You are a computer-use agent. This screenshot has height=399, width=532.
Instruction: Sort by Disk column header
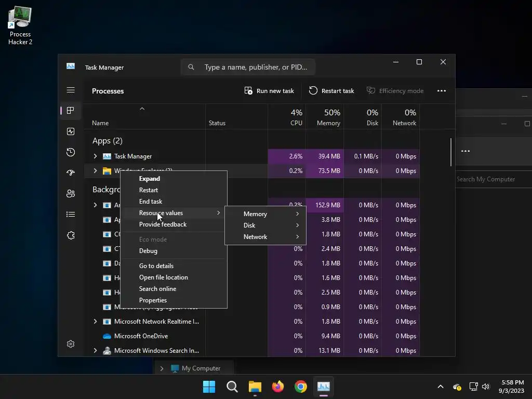[x=363, y=117]
